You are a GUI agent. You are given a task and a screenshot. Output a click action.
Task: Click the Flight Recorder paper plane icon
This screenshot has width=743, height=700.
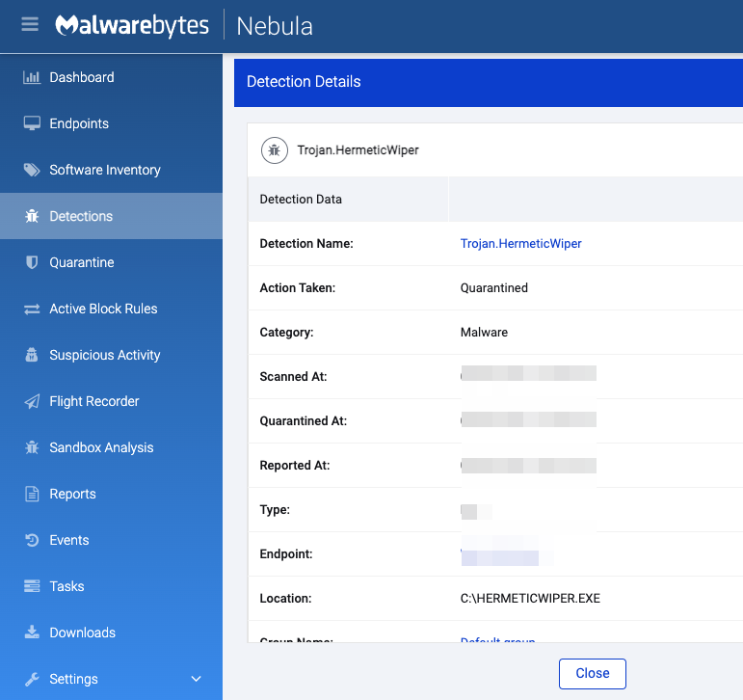tap(32, 401)
